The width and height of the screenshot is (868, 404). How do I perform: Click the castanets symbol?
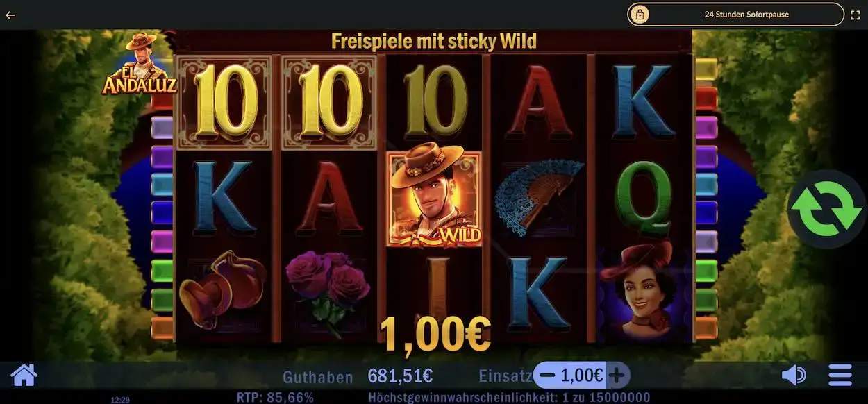(x=222, y=290)
